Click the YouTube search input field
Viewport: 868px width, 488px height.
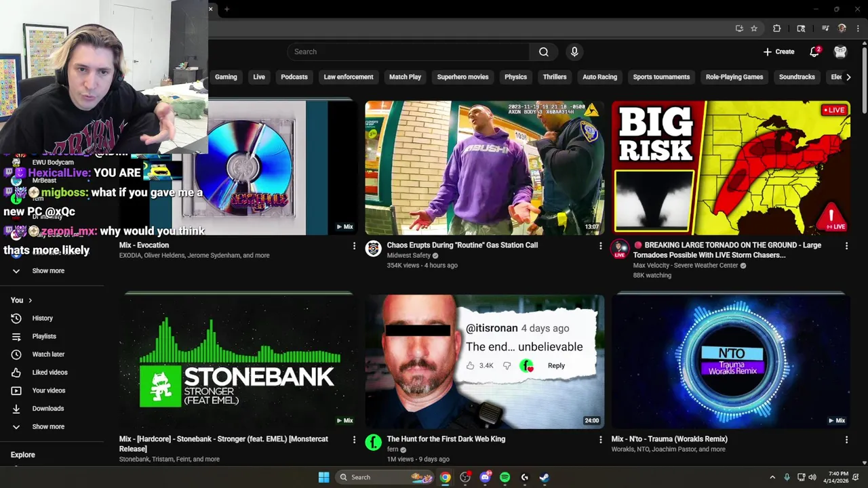pyautogui.click(x=408, y=52)
